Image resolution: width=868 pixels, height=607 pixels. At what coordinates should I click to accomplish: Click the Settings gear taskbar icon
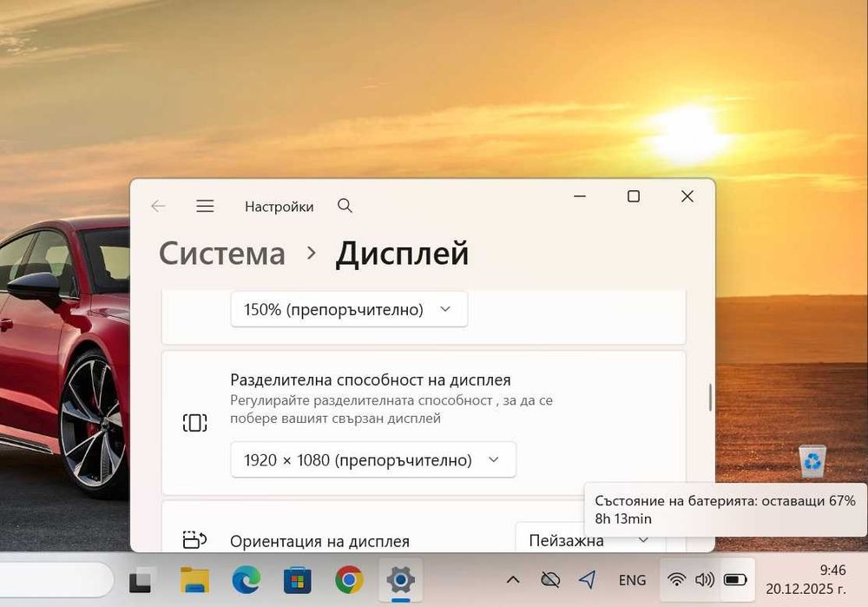pyautogui.click(x=401, y=580)
